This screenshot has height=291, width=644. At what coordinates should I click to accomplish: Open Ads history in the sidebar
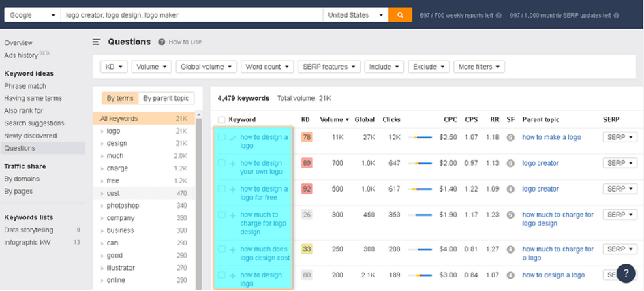coord(21,55)
